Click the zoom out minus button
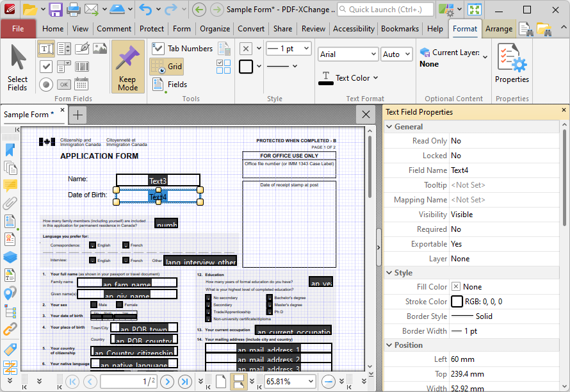This screenshot has width=570, height=392. coord(329,382)
